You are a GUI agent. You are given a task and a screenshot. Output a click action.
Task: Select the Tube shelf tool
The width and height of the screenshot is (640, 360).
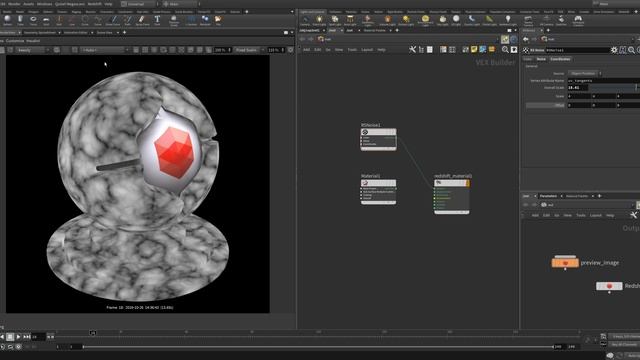pyautogui.click(x=20, y=19)
